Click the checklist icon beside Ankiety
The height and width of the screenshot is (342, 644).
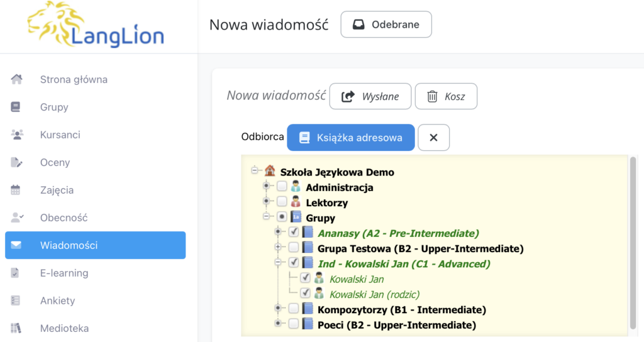16,301
